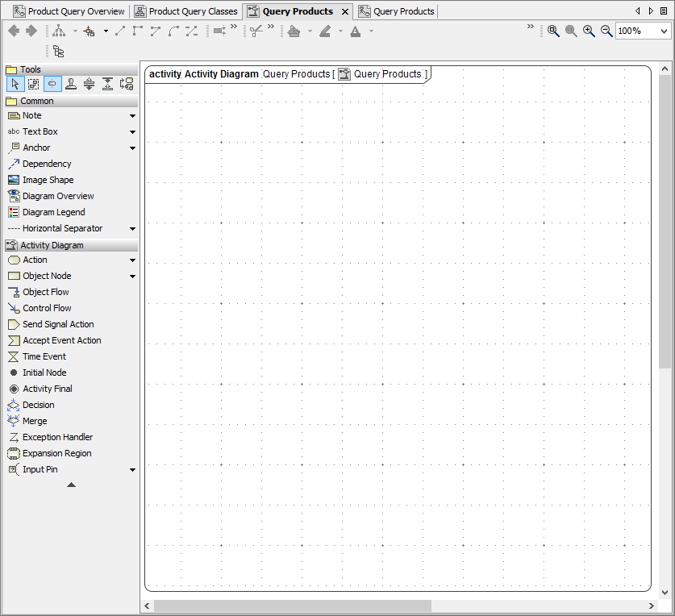This screenshot has width=675, height=616.
Task: Expand the Object Node options
Action: (x=131, y=276)
